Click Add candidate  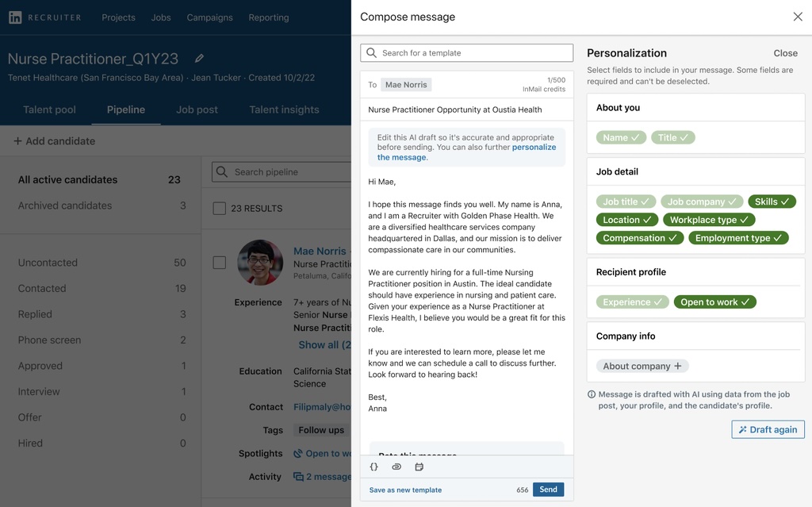pyautogui.click(x=55, y=141)
